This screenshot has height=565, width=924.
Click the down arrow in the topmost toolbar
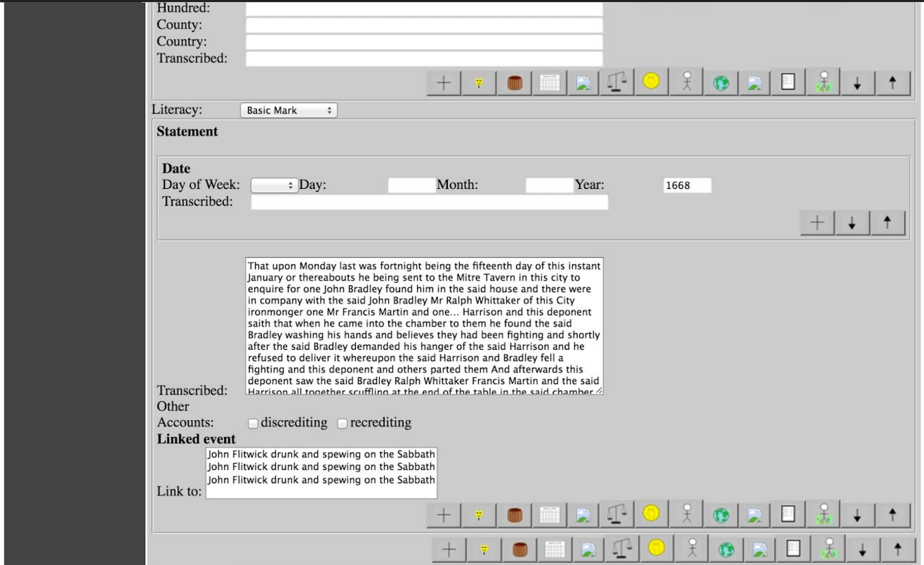click(x=857, y=83)
